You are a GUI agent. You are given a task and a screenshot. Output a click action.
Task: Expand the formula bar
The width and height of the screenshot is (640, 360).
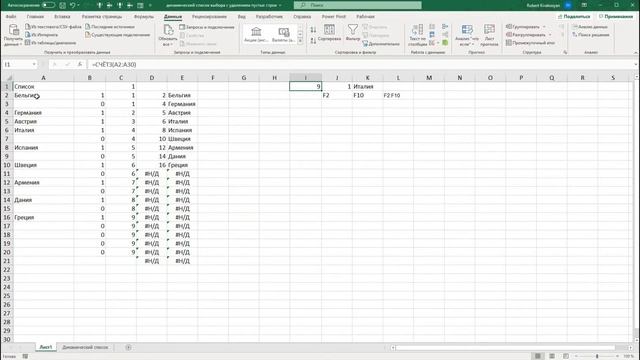pos(636,64)
